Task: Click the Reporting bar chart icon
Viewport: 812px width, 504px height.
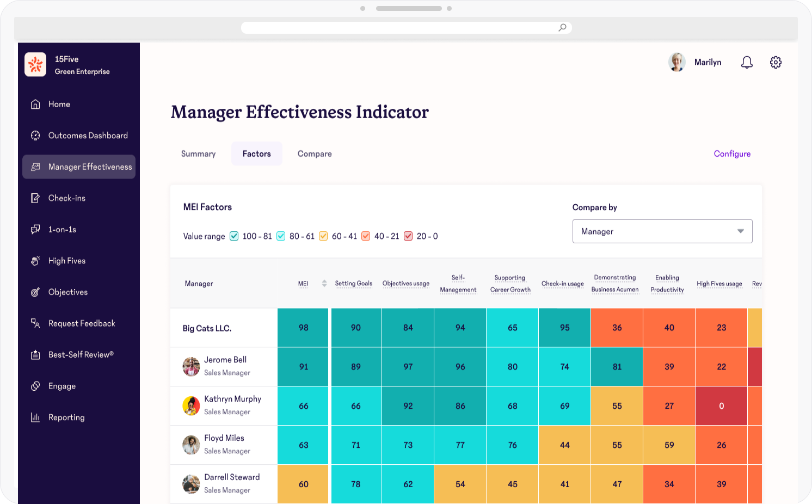Action: (x=35, y=417)
